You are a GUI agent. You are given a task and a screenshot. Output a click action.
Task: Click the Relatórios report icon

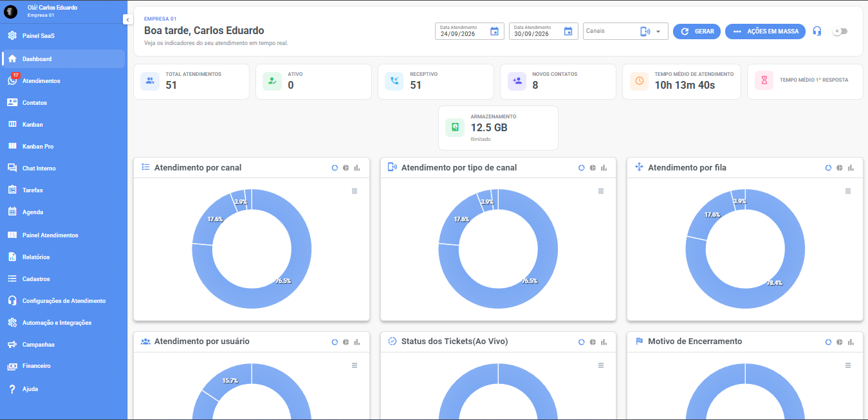12,257
